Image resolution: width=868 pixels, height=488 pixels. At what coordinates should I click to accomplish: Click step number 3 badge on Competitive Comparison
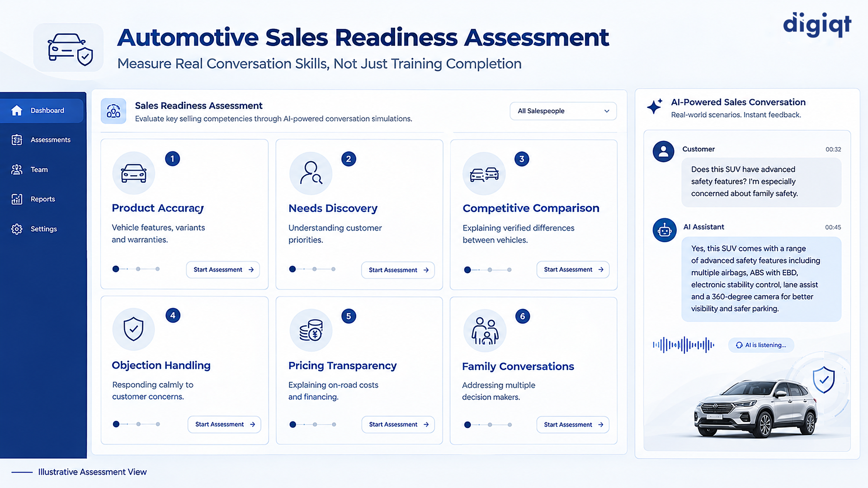click(522, 159)
